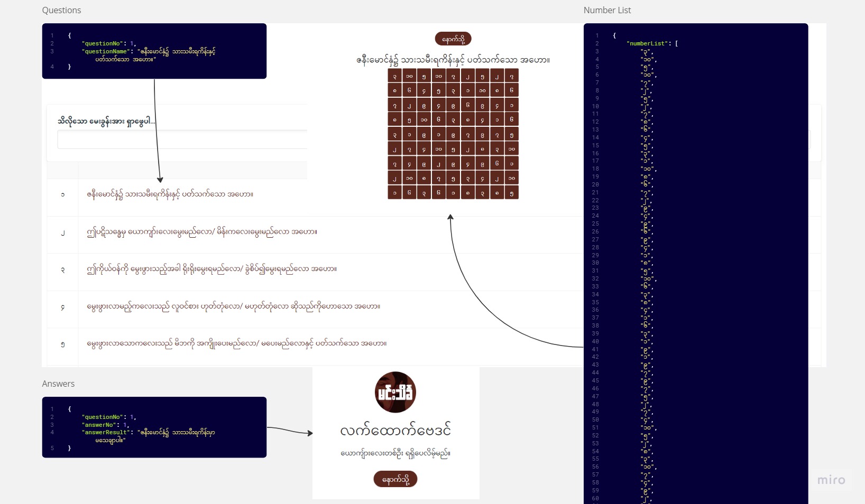Click the top နောက်သို့ button above the grid
This screenshot has width=865, height=504.
click(x=453, y=38)
